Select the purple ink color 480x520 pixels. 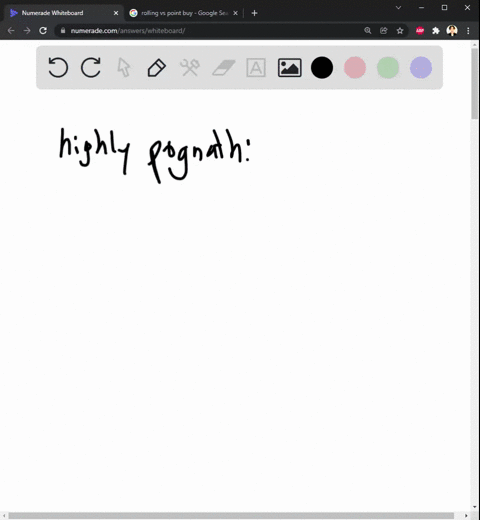point(421,68)
